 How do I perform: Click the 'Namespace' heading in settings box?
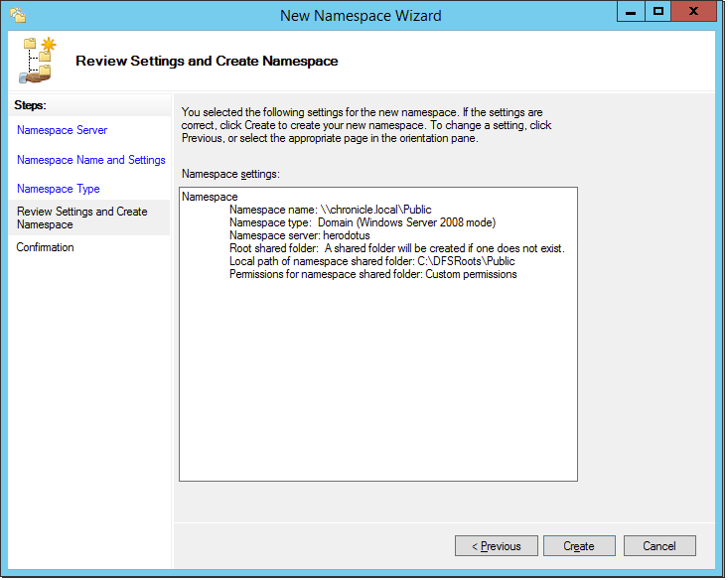(x=210, y=197)
